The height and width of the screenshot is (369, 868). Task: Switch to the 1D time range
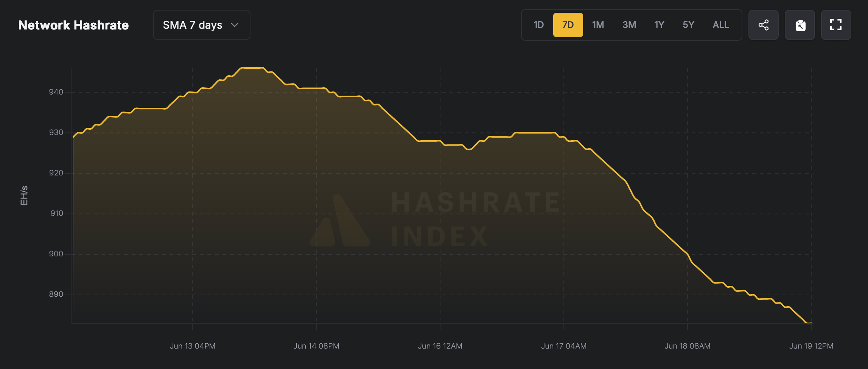[538, 25]
